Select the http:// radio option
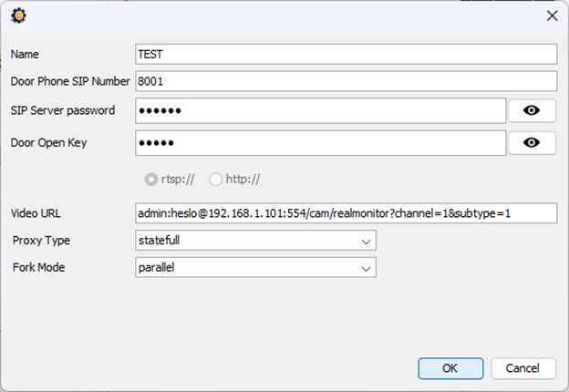 216,180
